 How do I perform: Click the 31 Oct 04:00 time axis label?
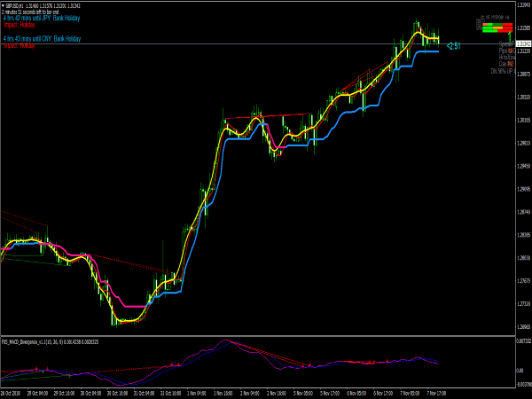click(144, 394)
